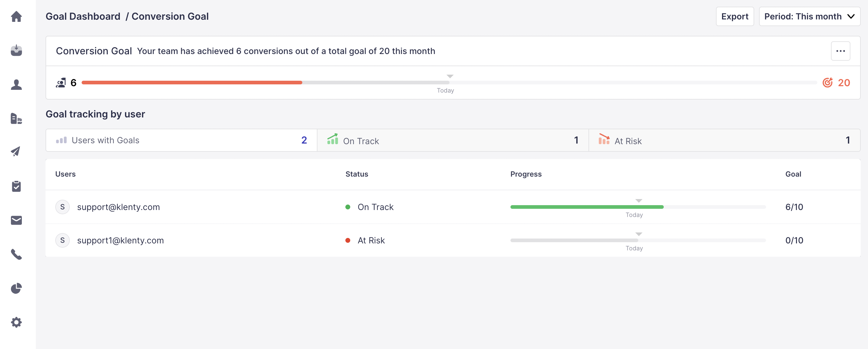Select the Users with Goals filter tab
Image resolution: width=868 pixels, height=349 pixels.
tap(181, 140)
